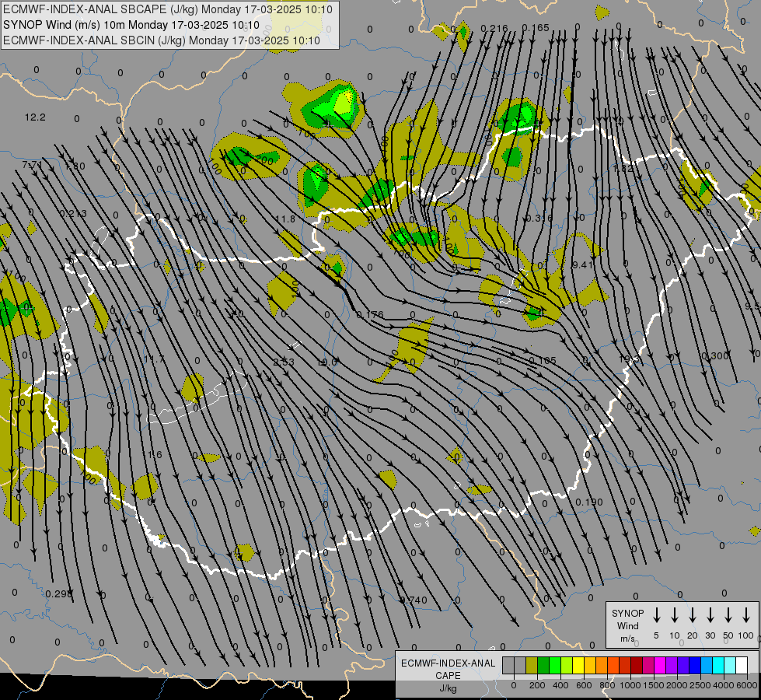761x700 pixels.
Task: Pick the cyan swatch left of the 4000 tick
Action: [x=718, y=666]
